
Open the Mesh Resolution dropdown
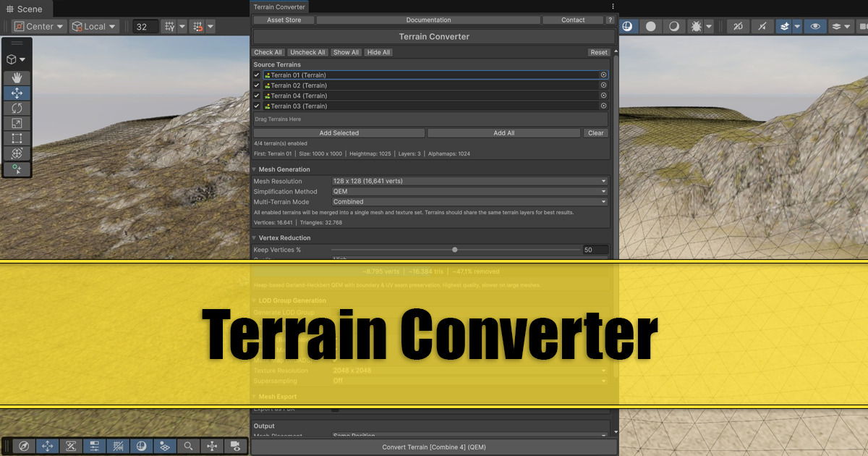(x=469, y=181)
